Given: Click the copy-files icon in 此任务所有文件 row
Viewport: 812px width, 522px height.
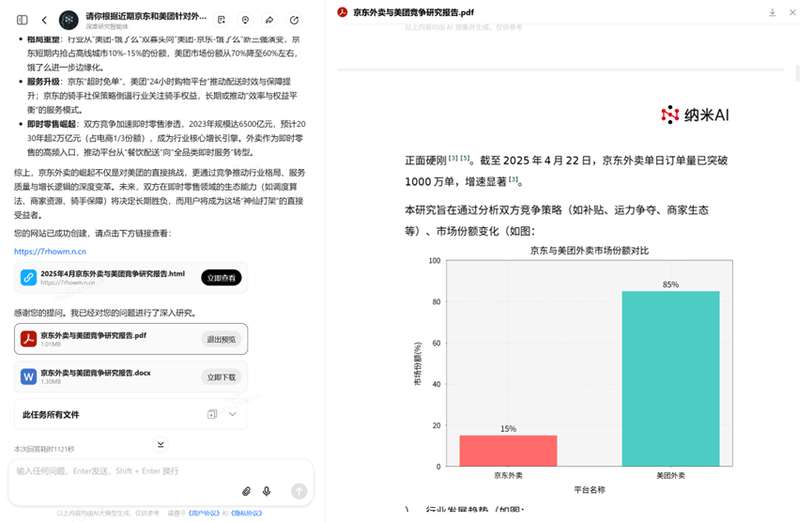Looking at the screenshot, I should (212, 414).
